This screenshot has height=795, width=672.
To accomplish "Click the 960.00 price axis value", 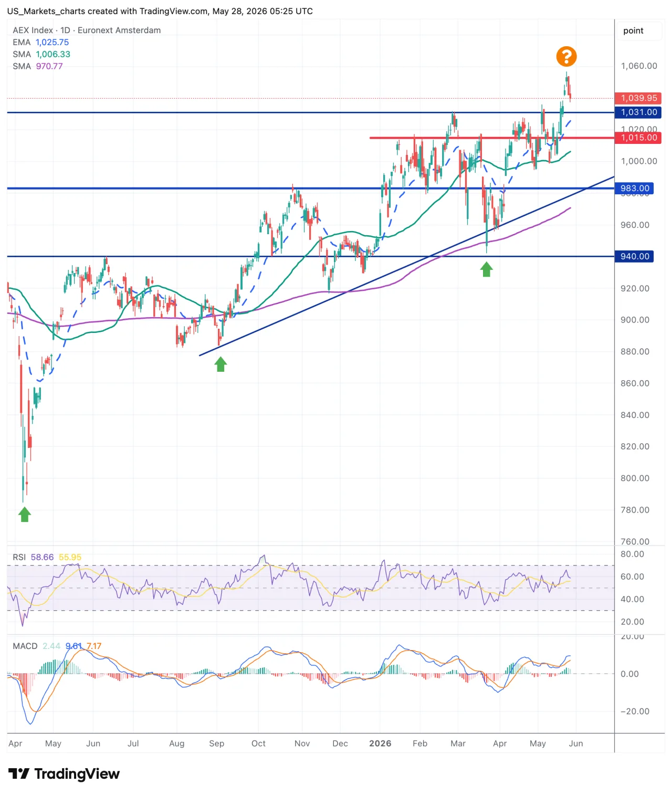I will [635, 225].
